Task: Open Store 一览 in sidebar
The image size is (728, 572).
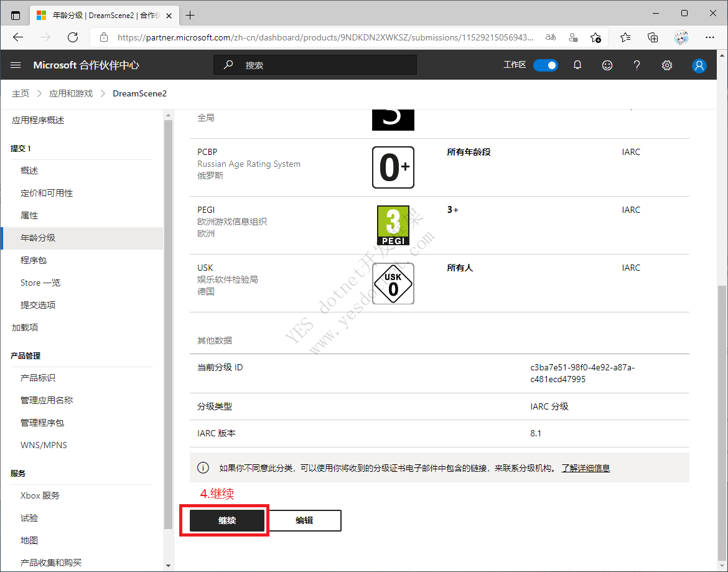Action: pos(40,283)
